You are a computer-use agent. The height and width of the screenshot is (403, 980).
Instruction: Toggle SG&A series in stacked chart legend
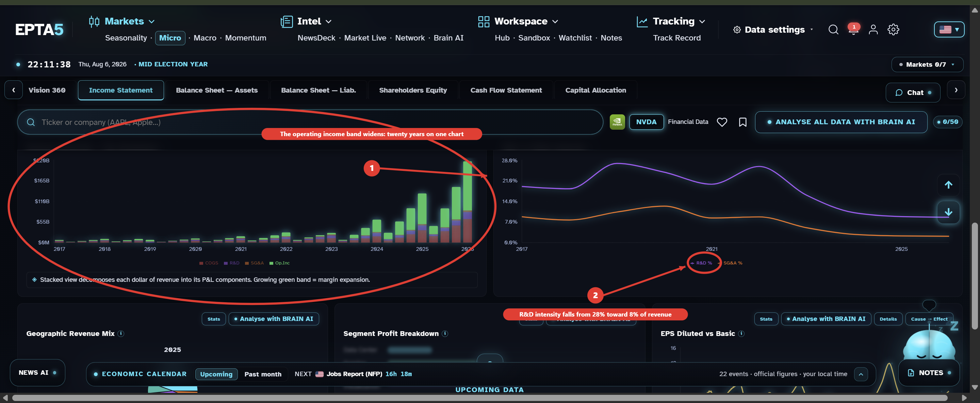[254, 263]
